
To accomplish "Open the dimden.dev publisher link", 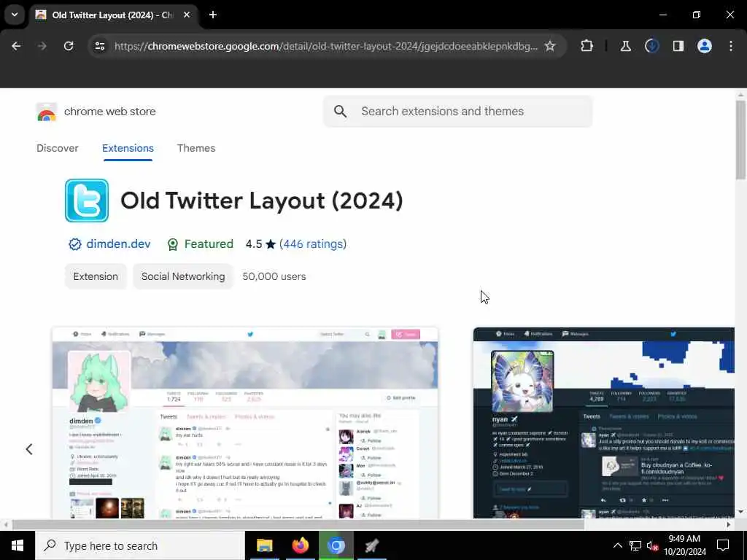I will 118,244.
